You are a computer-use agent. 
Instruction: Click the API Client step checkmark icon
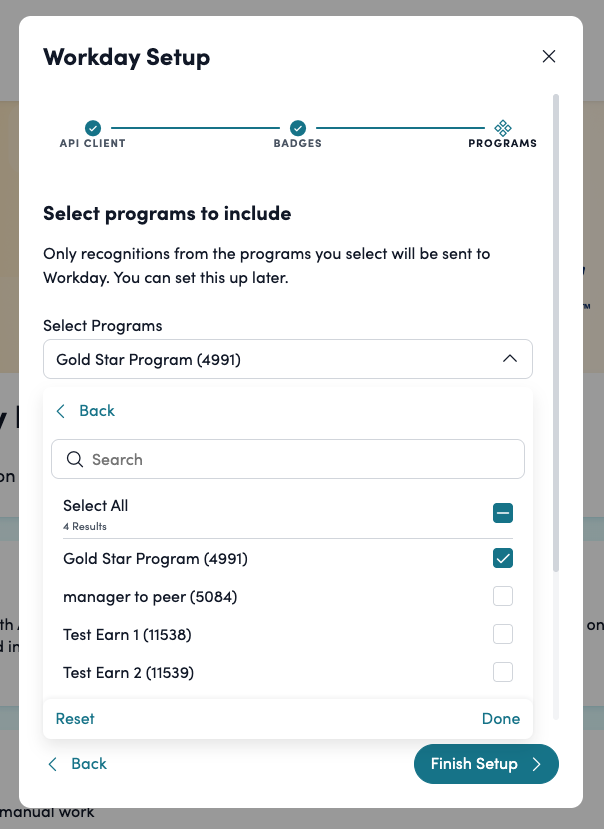tap(93, 128)
